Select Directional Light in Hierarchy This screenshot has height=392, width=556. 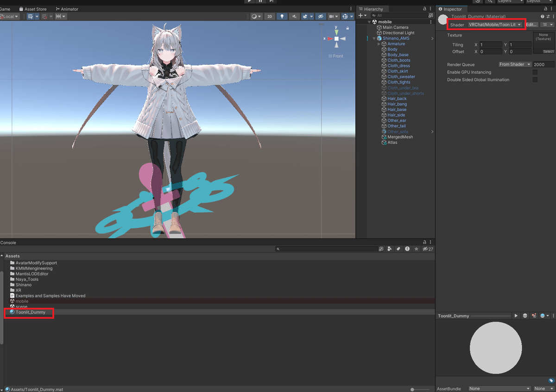[398, 33]
